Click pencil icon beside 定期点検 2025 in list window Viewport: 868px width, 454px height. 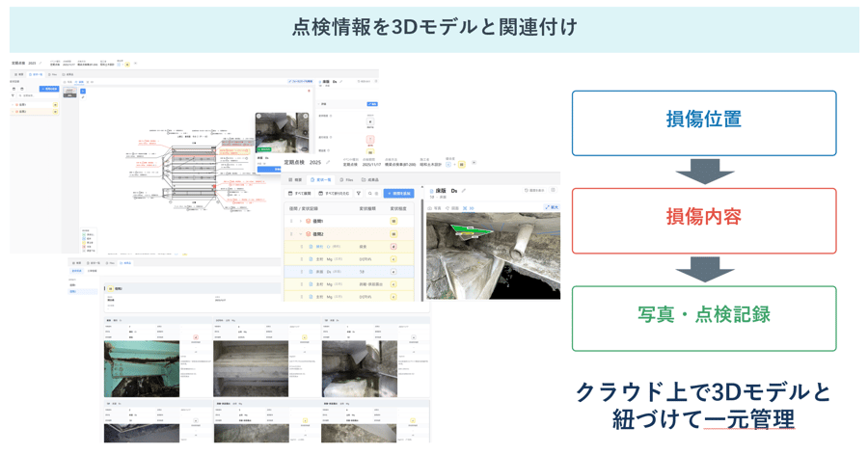coord(328,162)
